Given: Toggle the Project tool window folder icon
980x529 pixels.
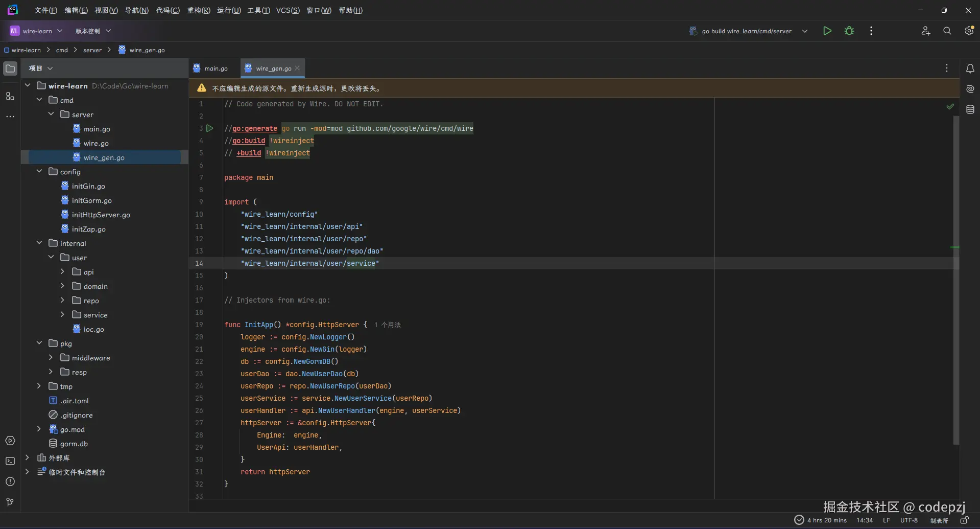Looking at the screenshot, I should pyautogui.click(x=10, y=68).
